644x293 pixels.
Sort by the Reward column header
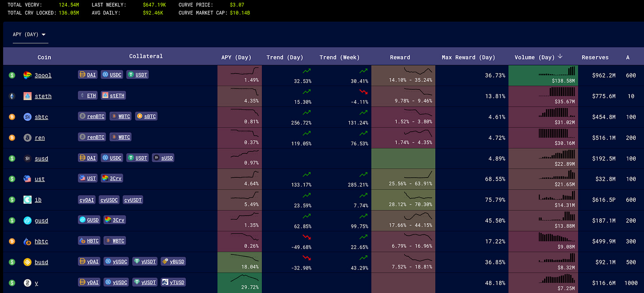point(400,57)
